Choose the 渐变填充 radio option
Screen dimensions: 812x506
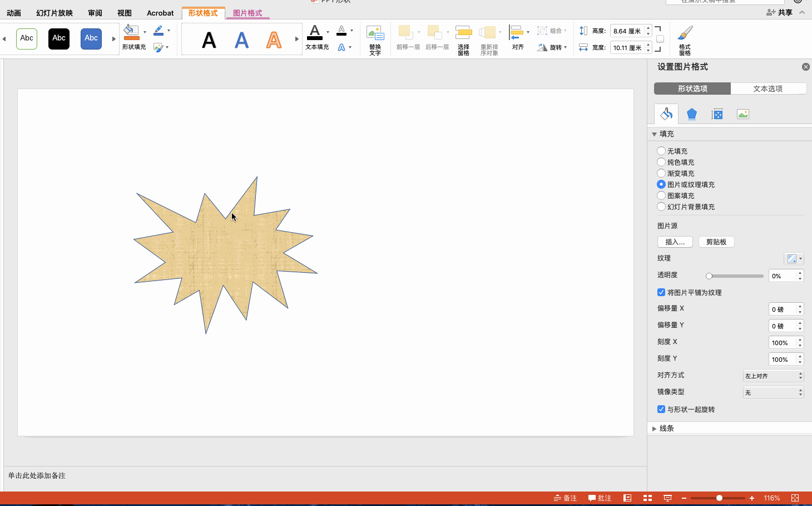tap(661, 173)
